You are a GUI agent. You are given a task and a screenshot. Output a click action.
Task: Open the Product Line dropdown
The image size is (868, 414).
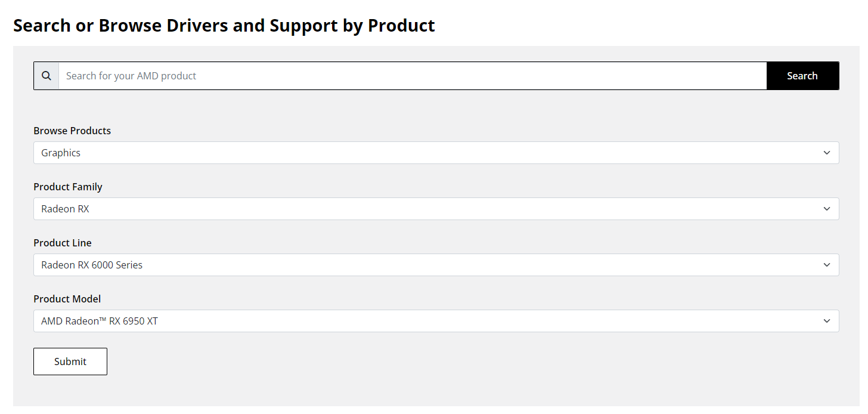[436, 265]
